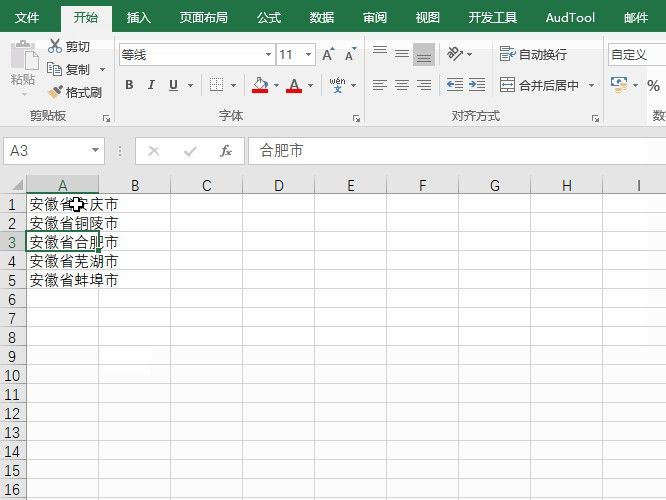Switch to the Formulas (公式) tab
This screenshot has height=500, width=666.
pyautogui.click(x=269, y=17)
